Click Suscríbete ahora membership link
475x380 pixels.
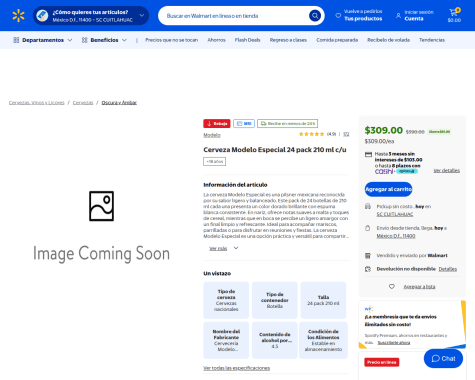pos(394,343)
